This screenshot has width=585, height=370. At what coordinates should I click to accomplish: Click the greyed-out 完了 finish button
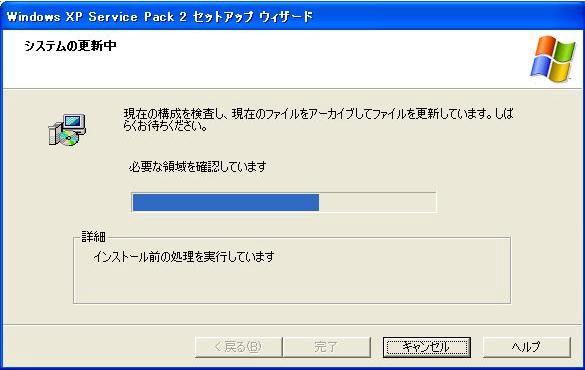[326, 347]
